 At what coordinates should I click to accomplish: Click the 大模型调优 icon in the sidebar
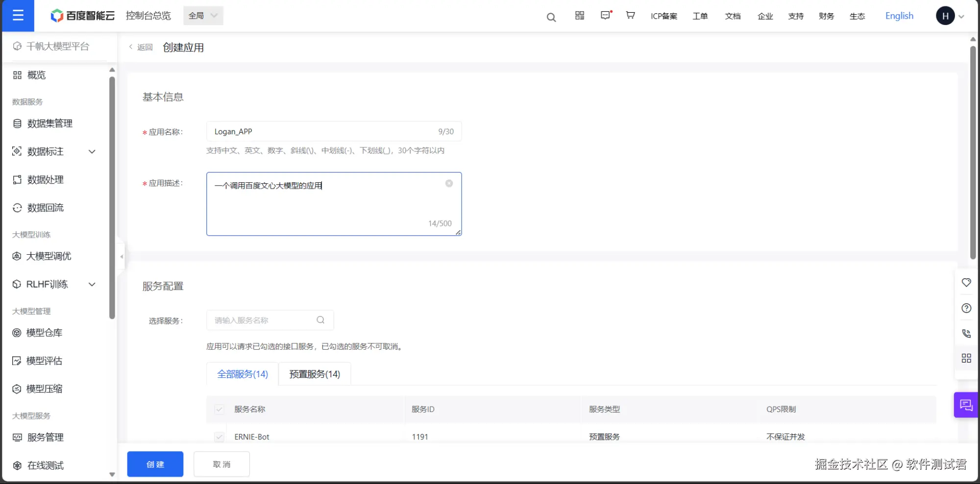tap(17, 256)
